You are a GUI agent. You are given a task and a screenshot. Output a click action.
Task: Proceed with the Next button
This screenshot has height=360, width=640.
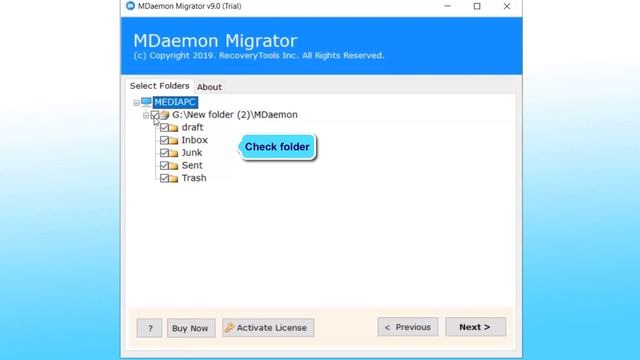point(476,327)
